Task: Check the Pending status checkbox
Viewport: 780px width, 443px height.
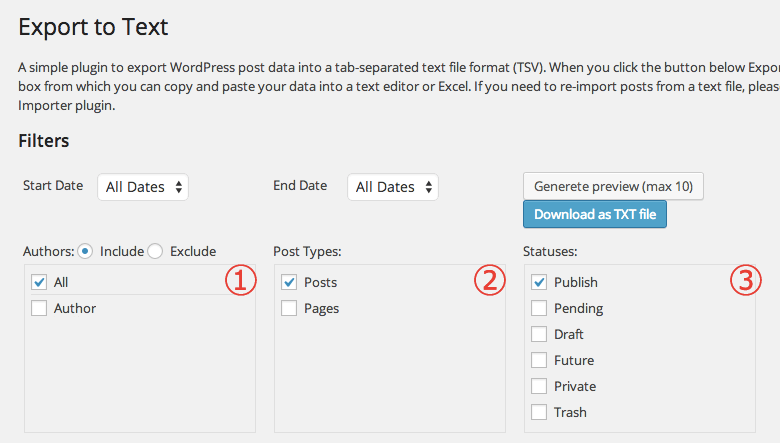Action: (539, 308)
